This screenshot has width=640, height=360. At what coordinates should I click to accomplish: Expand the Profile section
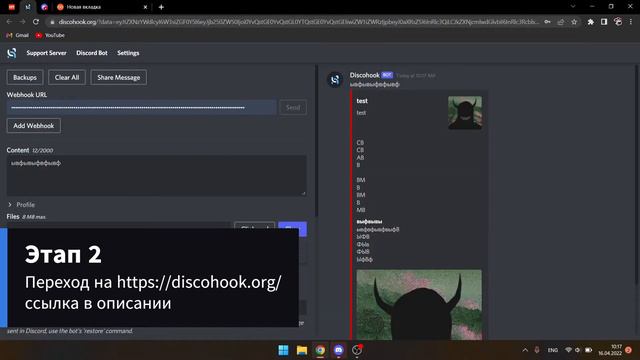click(21, 204)
